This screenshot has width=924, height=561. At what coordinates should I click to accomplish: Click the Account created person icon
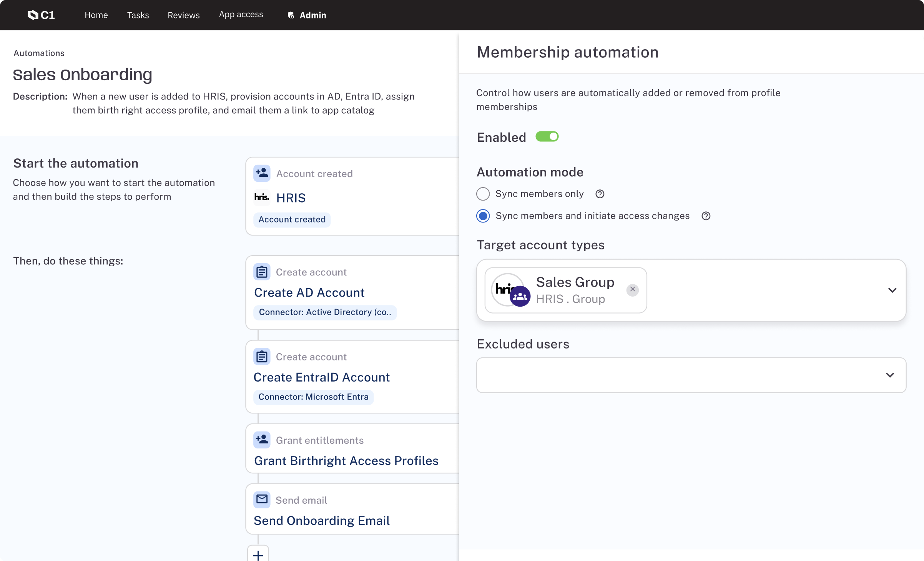click(x=262, y=173)
